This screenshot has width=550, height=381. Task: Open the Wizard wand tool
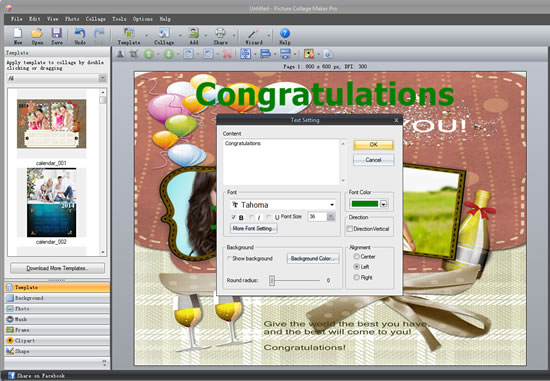click(x=253, y=33)
